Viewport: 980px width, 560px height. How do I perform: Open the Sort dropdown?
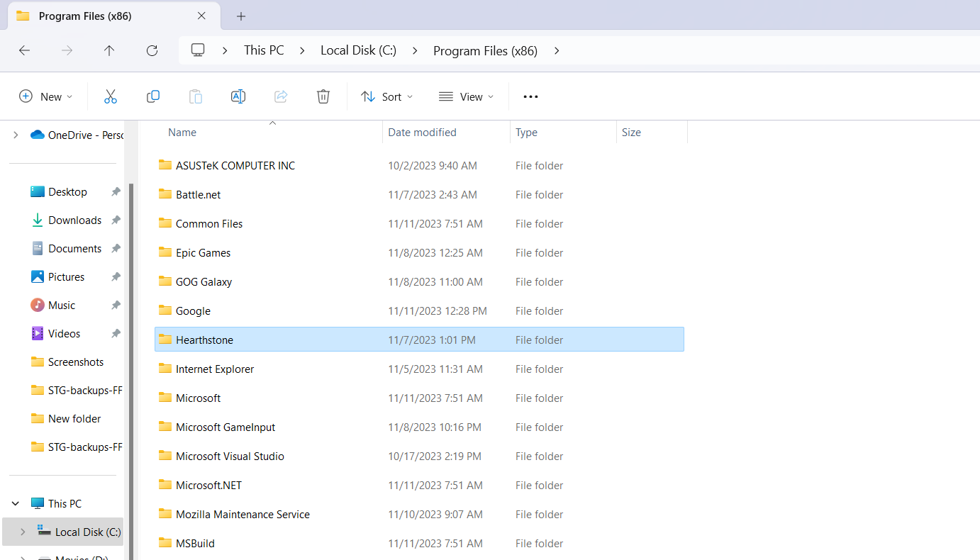(386, 96)
